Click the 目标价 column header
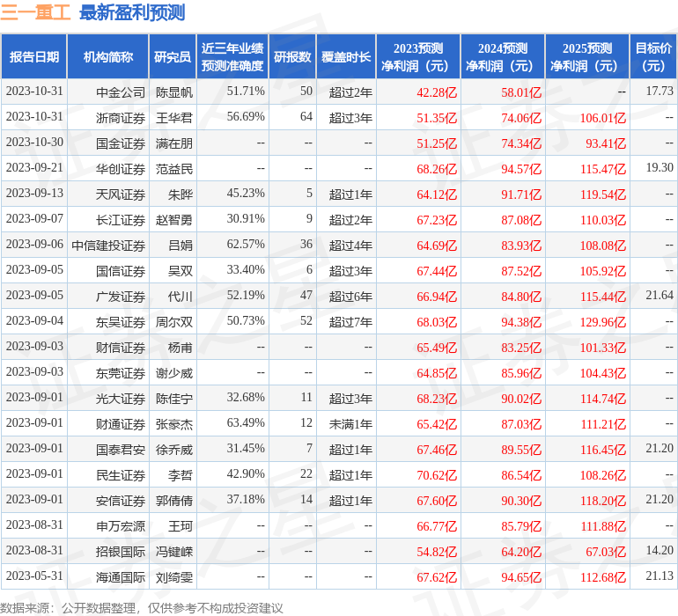678x616 pixels. click(x=653, y=56)
